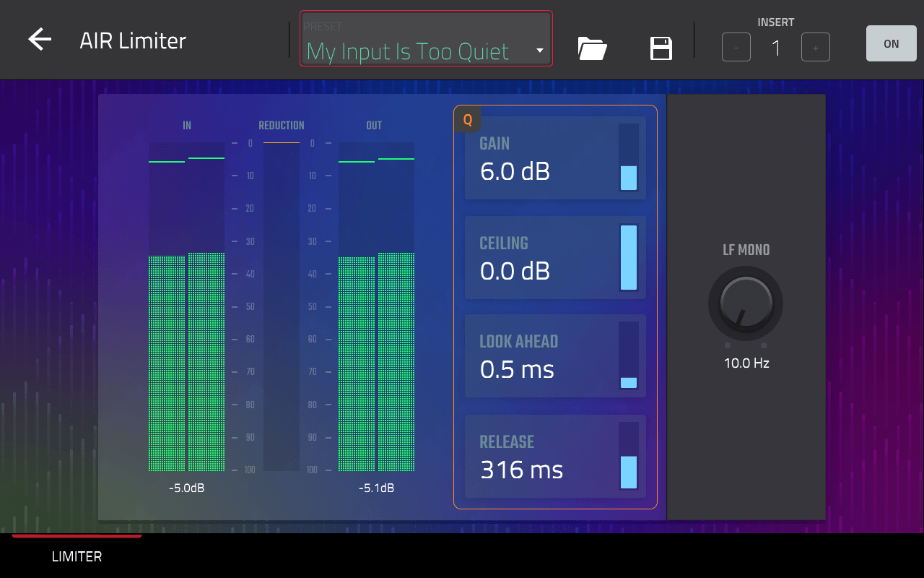Click the Release level slider bar

[629, 456]
